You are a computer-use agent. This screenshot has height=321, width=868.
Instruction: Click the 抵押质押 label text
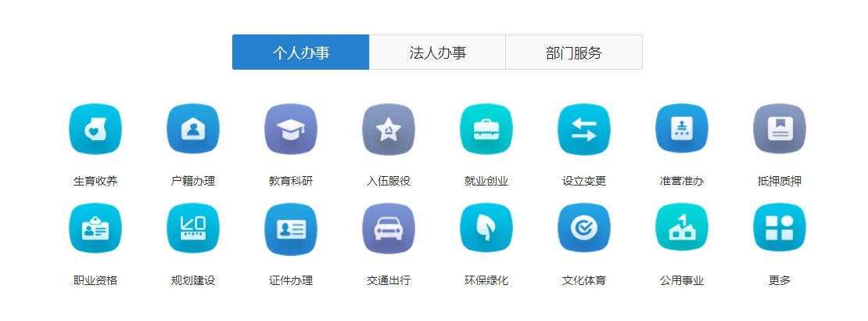click(x=780, y=182)
